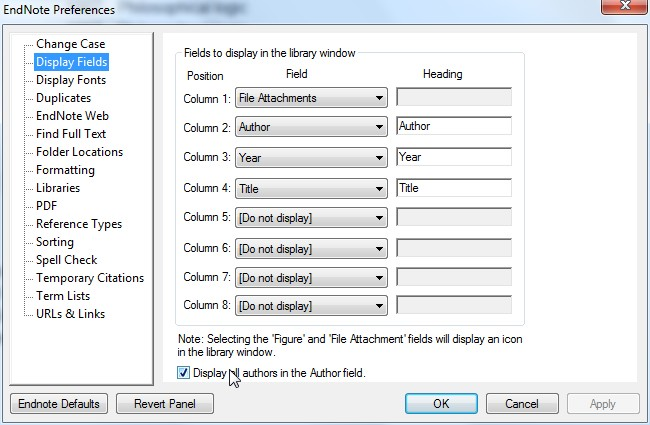Select URLs & Links preferences
650x425 pixels.
pyautogui.click(x=70, y=314)
